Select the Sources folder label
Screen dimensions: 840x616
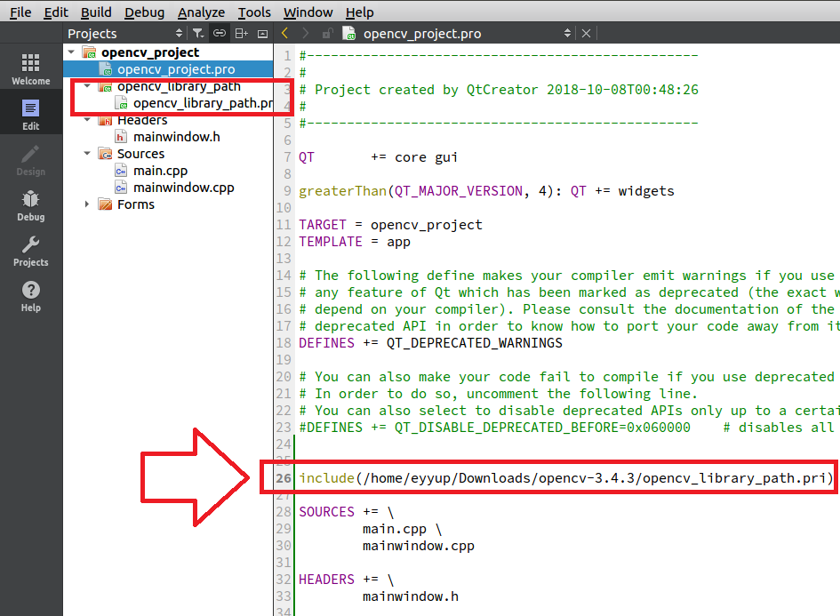coord(141,154)
